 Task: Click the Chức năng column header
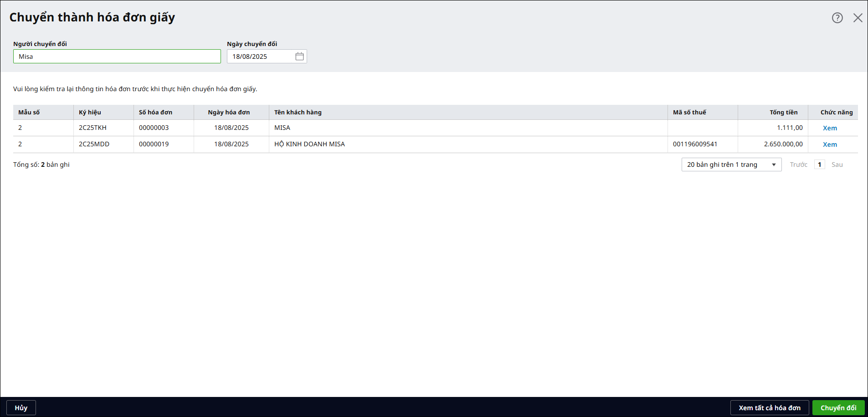click(x=833, y=112)
